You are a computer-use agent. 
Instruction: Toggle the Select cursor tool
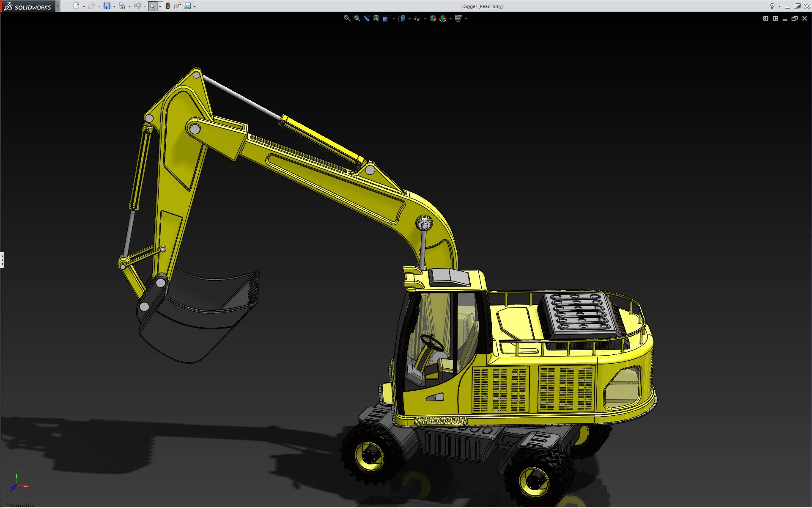(152, 6)
